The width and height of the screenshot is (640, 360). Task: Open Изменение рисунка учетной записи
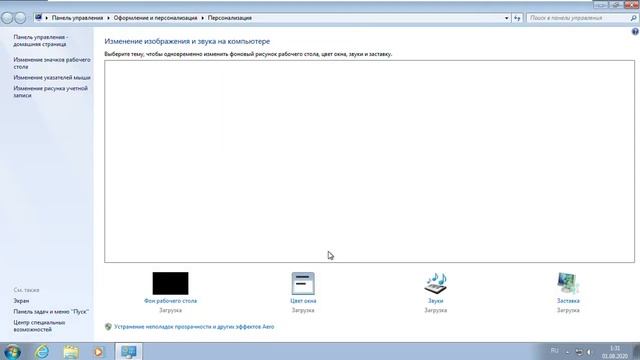51,92
